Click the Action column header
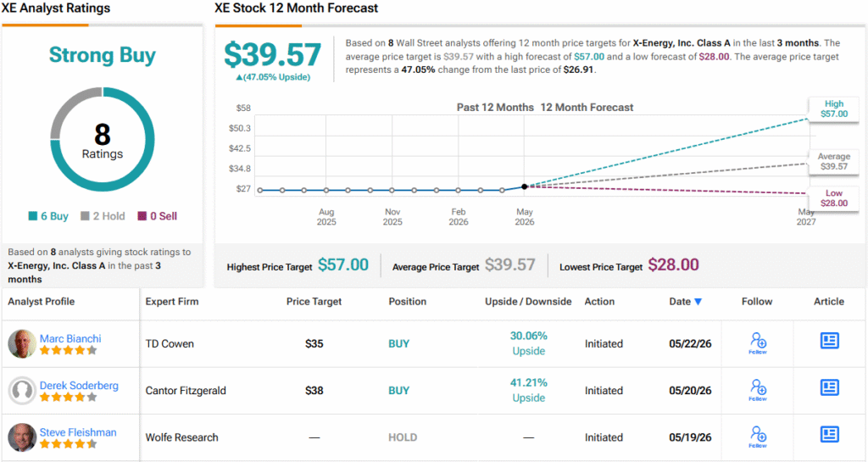This screenshot has height=462, width=868. [599, 302]
